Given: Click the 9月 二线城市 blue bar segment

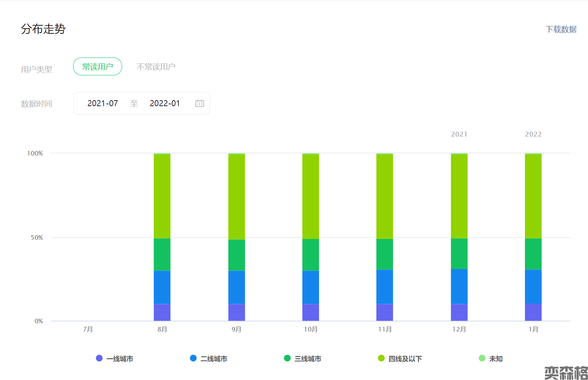Looking at the screenshot, I should 236,287.
